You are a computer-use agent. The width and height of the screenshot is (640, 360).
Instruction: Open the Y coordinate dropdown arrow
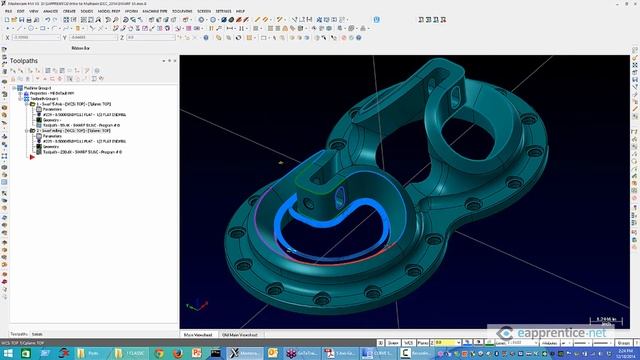pos(115,38)
